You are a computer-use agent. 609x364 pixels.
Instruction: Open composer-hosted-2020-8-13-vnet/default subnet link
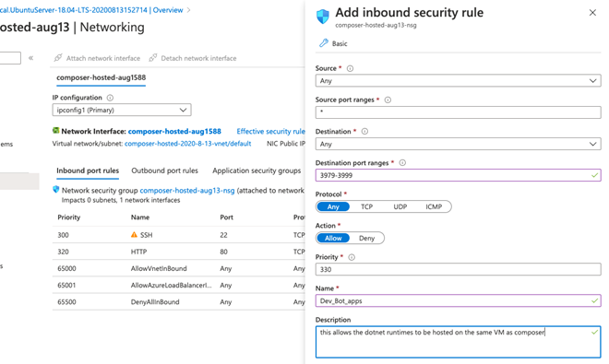[x=187, y=144]
